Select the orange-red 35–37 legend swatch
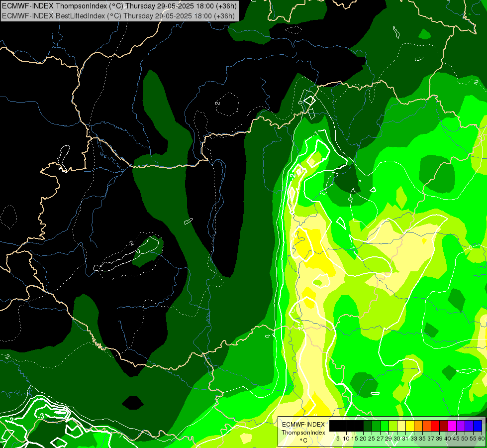This screenshot has width=487, height=448. tap(427, 426)
